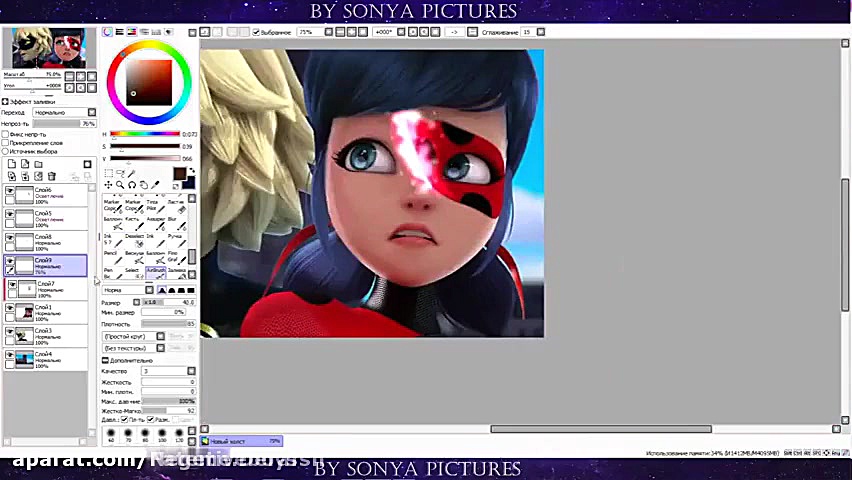The height and width of the screenshot is (480, 852).
Task: Open the Качество quality dropdown
Action: tap(191, 371)
